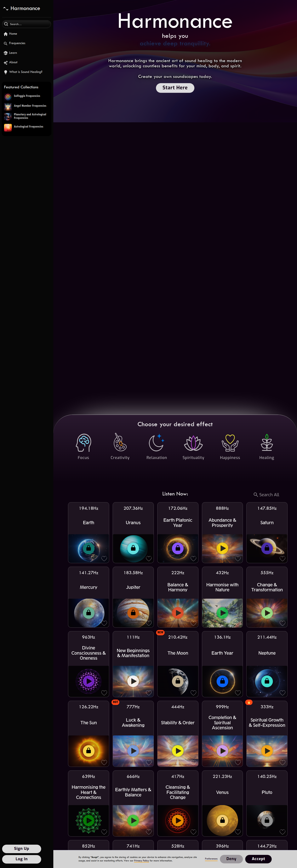The image size is (297, 868).
Task: Click the Search All link
Action: tap(266, 495)
